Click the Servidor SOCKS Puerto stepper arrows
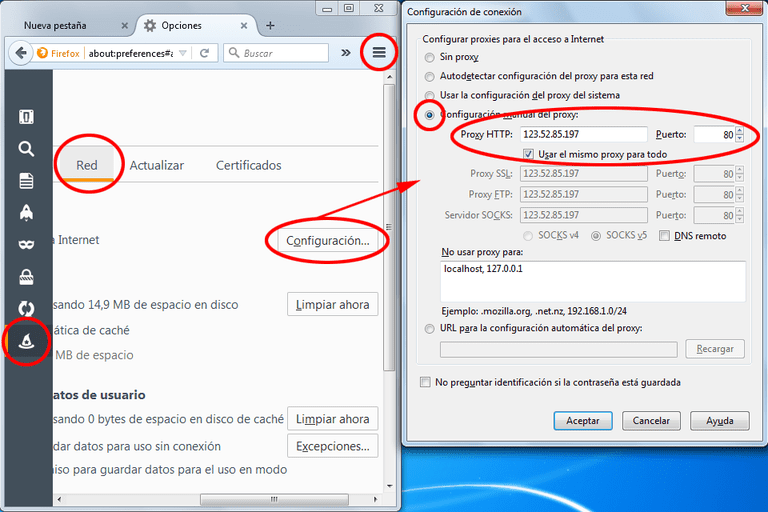 tap(740, 215)
